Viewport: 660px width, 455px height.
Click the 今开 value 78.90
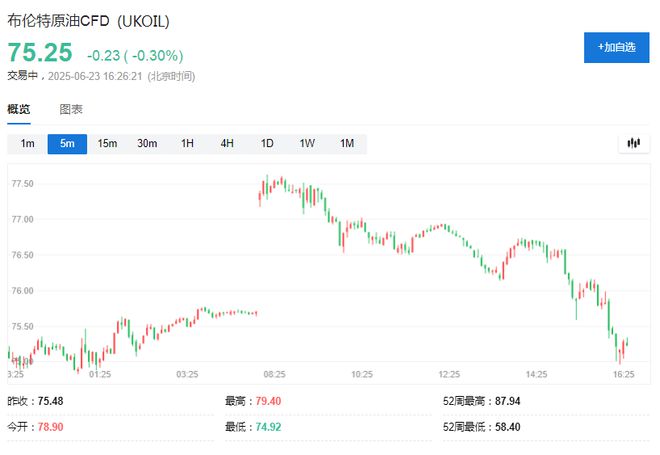tap(51, 427)
